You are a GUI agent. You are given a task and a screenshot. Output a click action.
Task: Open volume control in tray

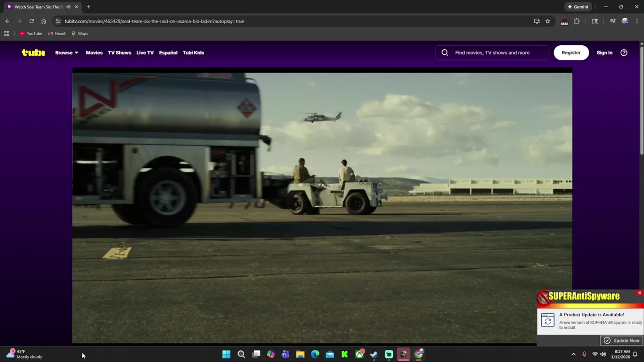point(603,354)
